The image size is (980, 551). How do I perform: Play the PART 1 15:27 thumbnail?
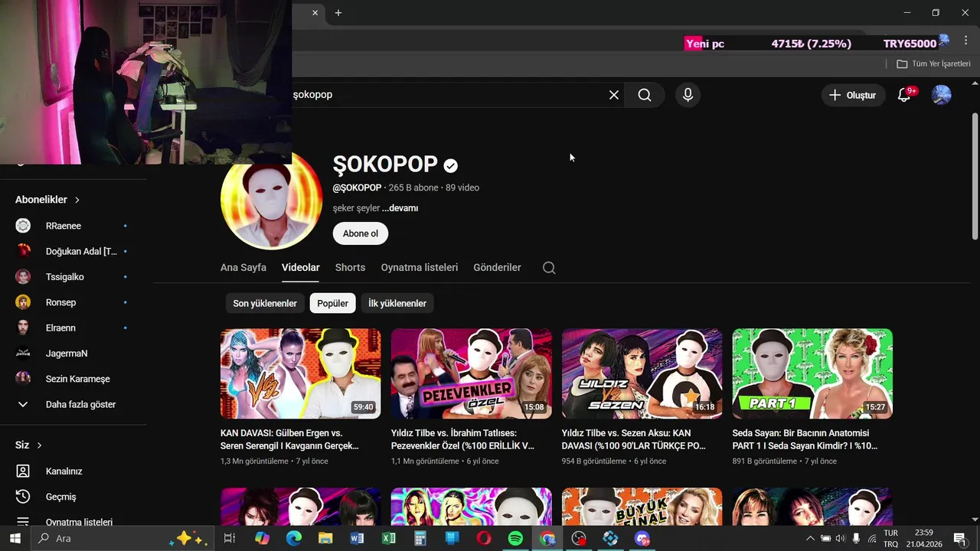coord(813,374)
